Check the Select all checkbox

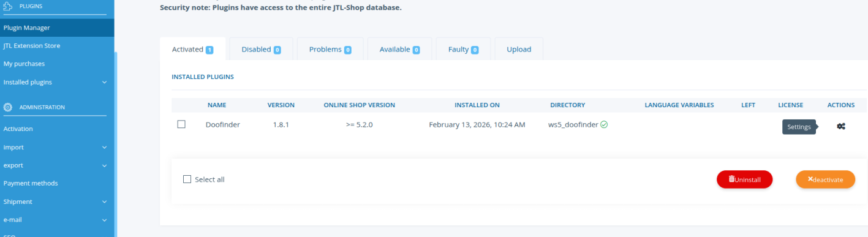click(x=187, y=179)
